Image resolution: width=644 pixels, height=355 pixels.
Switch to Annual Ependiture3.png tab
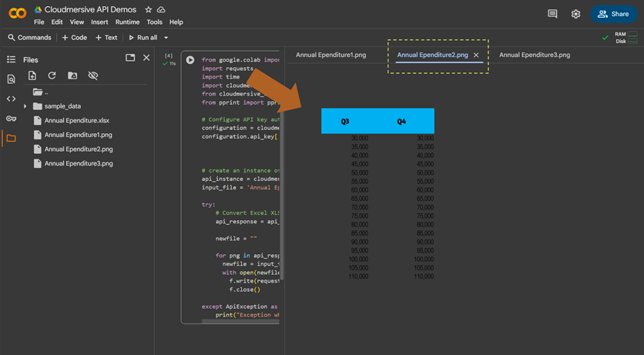(x=535, y=55)
